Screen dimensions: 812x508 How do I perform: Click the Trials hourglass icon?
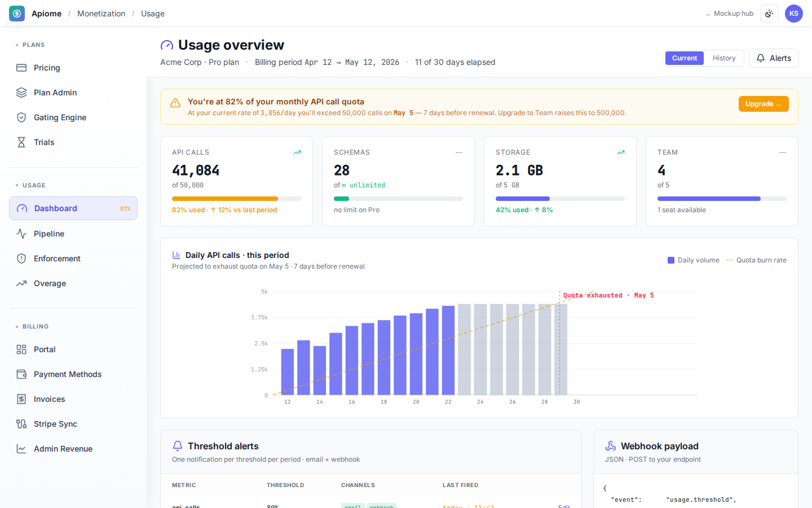point(21,142)
